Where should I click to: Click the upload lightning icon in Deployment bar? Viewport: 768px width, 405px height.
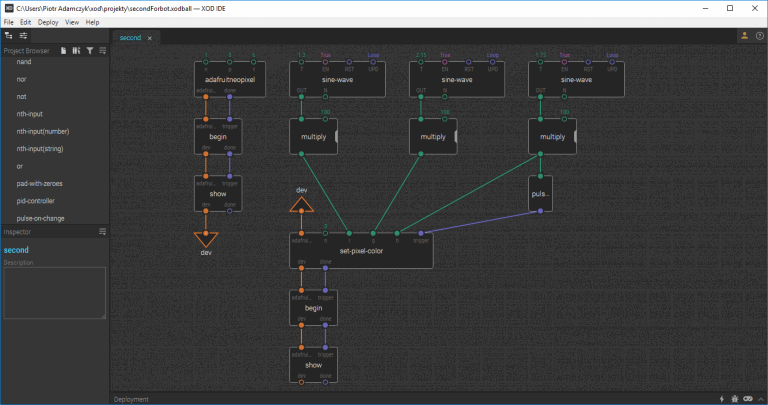tap(722, 398)
